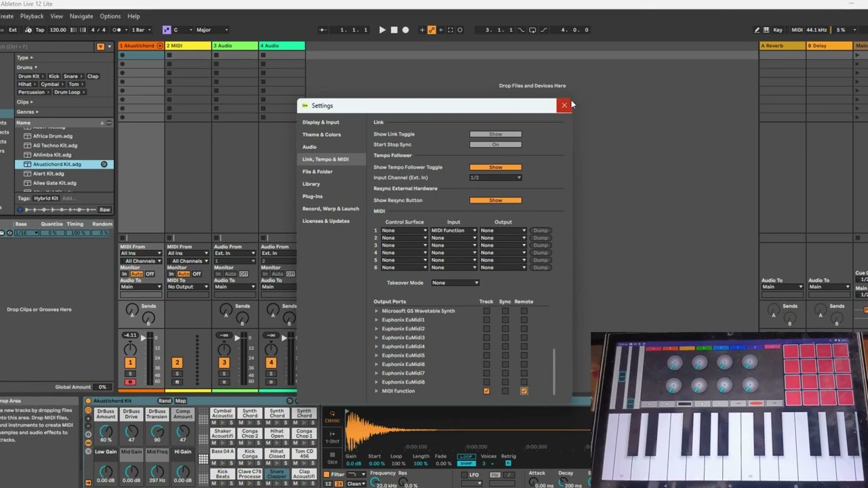Select the 1-Shot playback mode icon
The image size is (868, 488).
point(332,437)
